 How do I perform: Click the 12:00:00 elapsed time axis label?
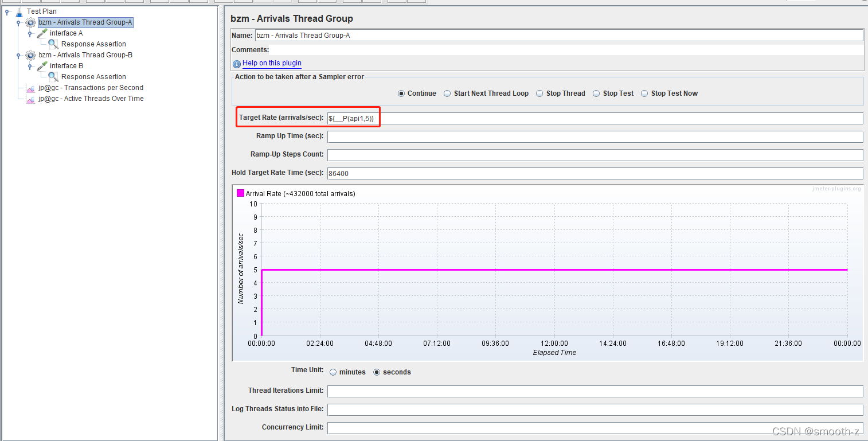554,344
